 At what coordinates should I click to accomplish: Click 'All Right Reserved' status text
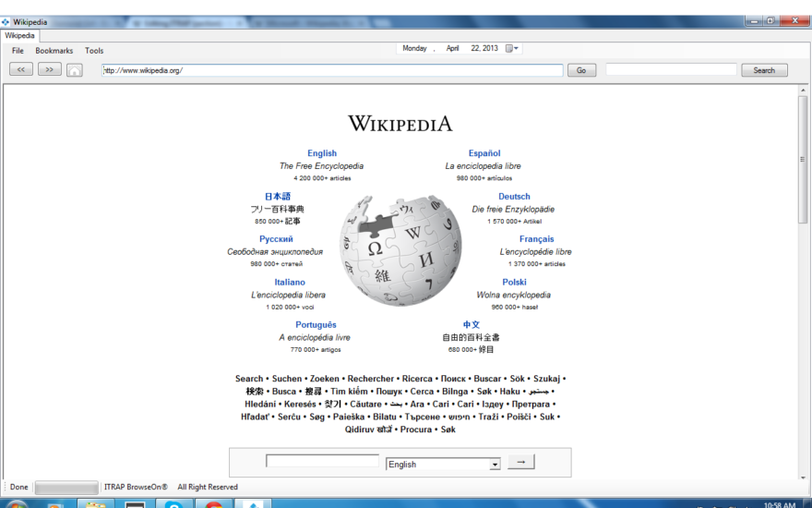(x=208, y=488)
